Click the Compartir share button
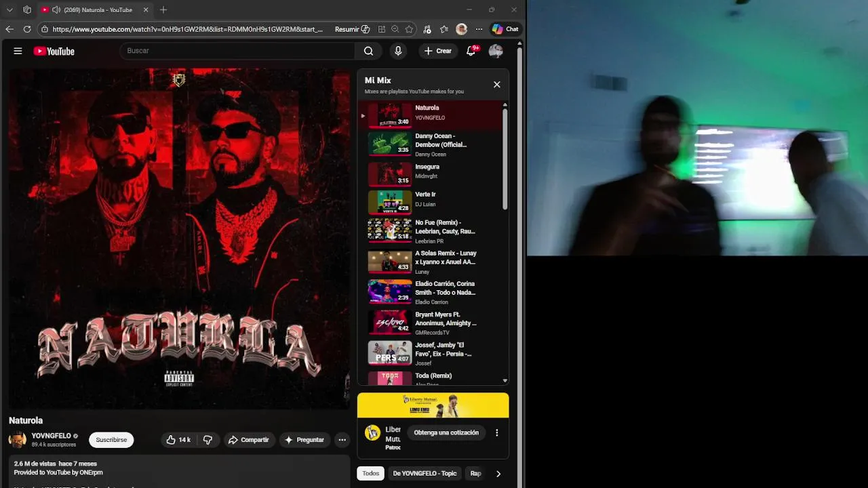 point(249,440)
